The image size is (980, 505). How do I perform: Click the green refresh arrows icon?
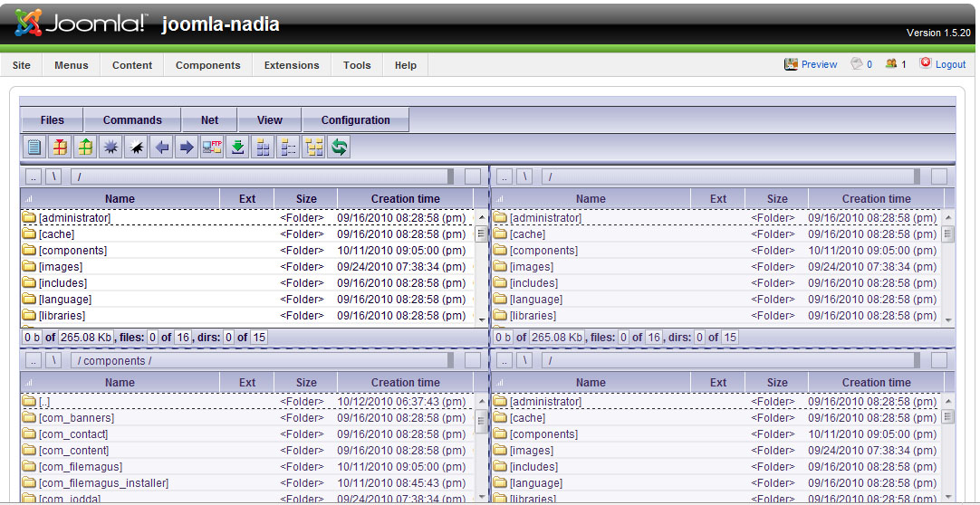(338, 148)
